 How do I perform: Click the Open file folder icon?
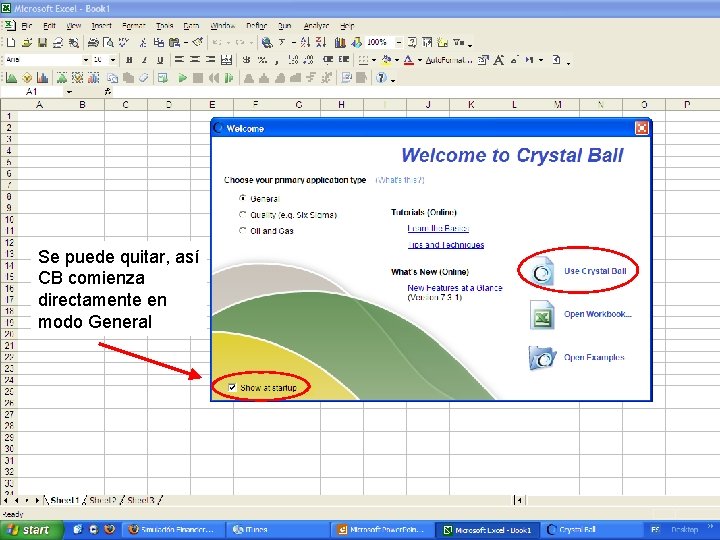tap(27, 43)
